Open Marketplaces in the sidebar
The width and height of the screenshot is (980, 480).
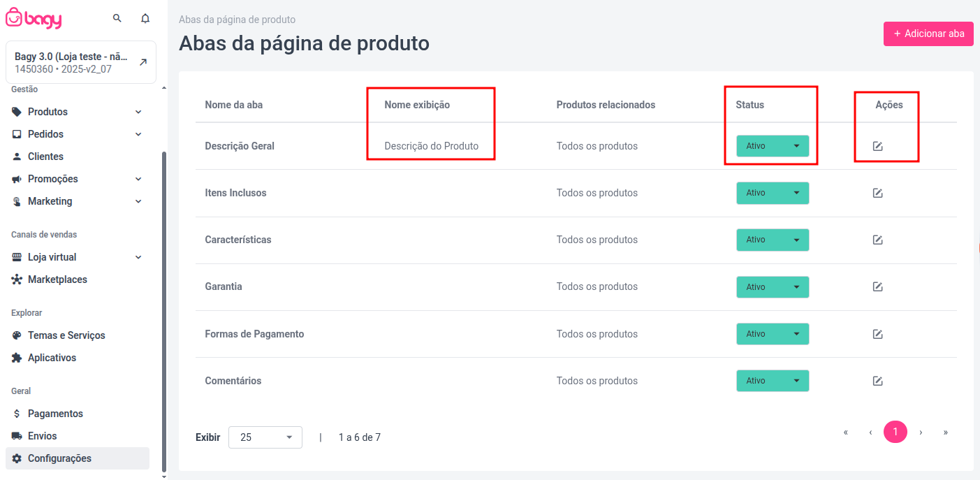[x=57, y=279]
